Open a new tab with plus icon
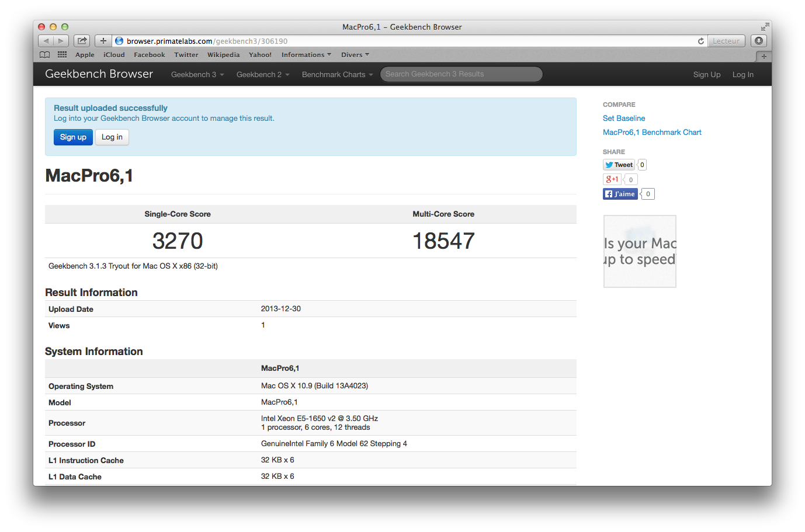 point(764,56)
